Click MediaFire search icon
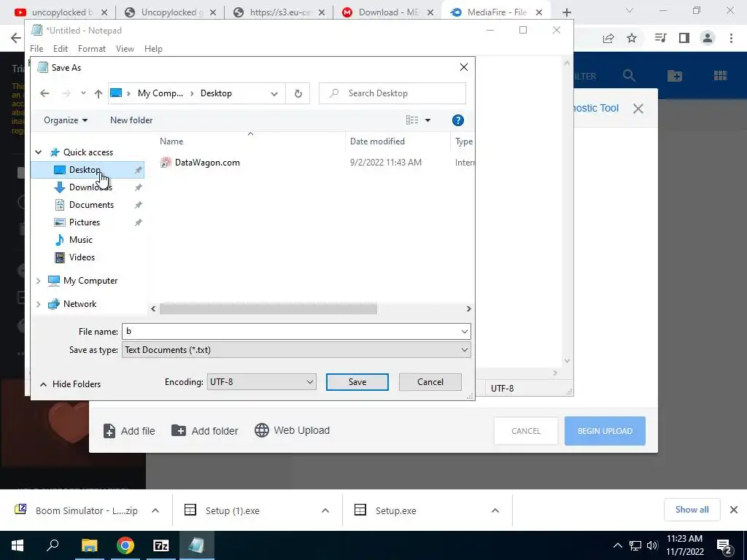 point(629,76)
